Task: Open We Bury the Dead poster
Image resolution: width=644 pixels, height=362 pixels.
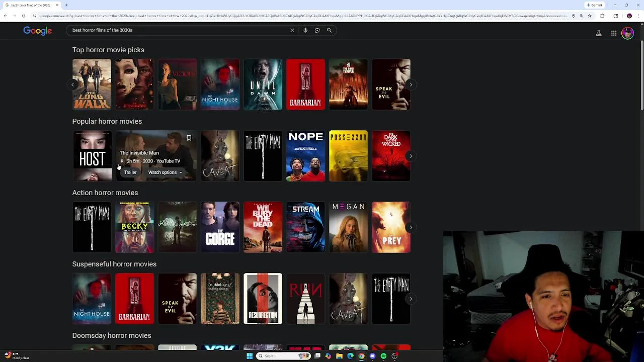Action: [x=263, y=227]
